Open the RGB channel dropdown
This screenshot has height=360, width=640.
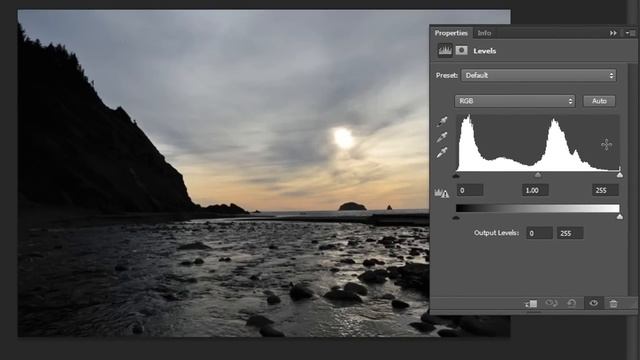[x=515, y=101]
